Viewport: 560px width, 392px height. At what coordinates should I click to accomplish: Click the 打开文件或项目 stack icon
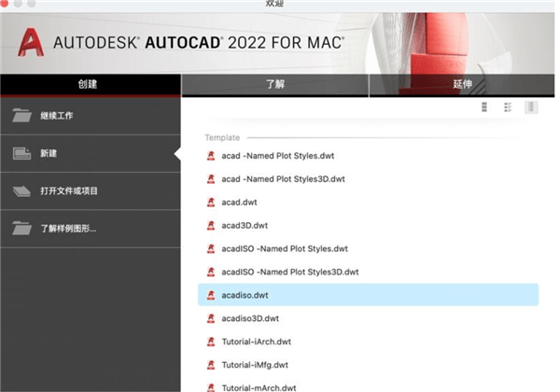tap(21, 191)
